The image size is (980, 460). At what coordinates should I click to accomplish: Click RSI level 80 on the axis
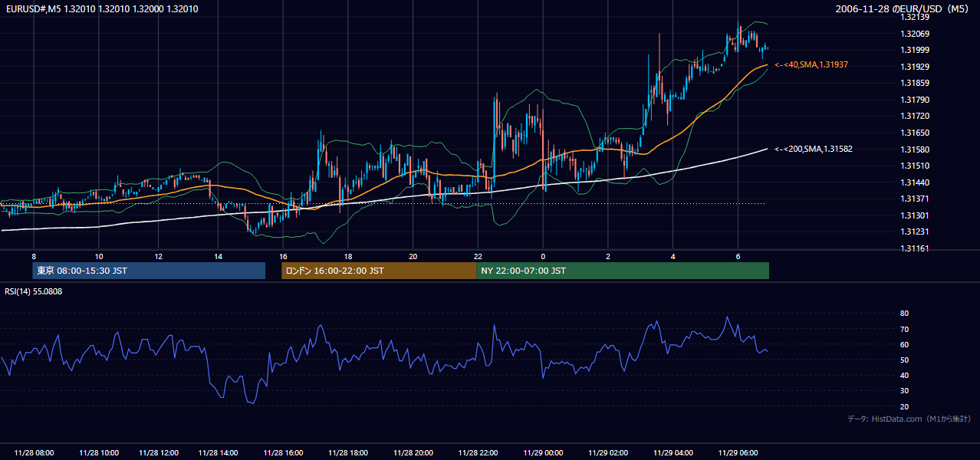pos(904,314)
